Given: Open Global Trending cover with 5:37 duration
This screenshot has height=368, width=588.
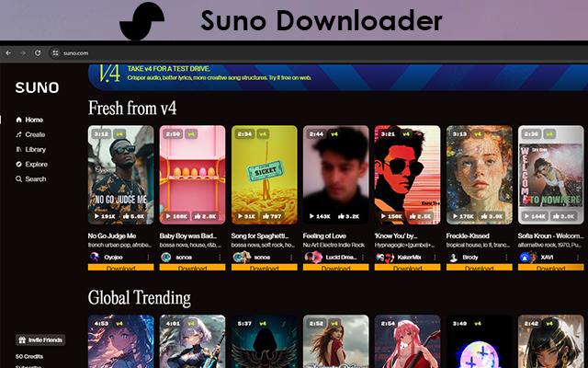Looking at the screenshot, I should click(264, 341).
